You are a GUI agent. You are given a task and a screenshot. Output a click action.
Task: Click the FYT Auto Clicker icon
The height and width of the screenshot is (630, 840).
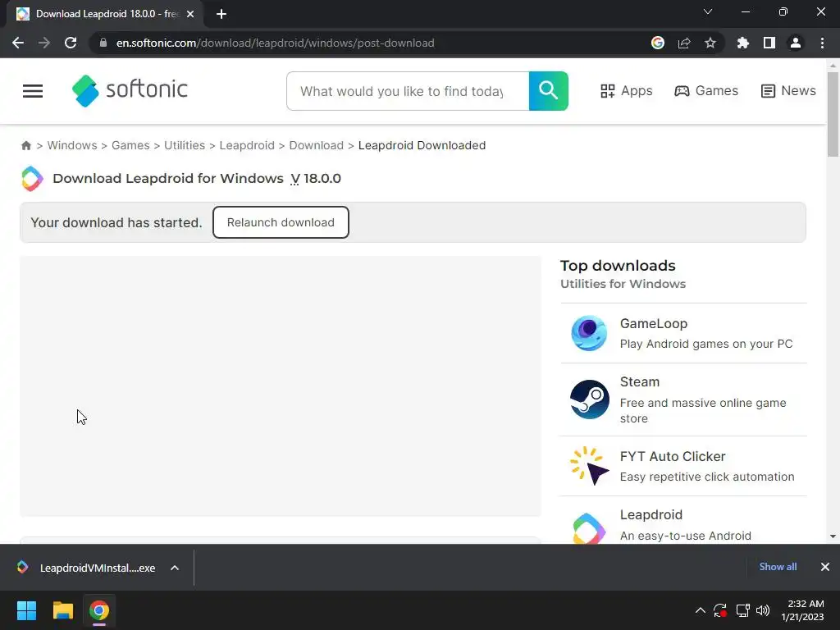click(x=589, y=466)
